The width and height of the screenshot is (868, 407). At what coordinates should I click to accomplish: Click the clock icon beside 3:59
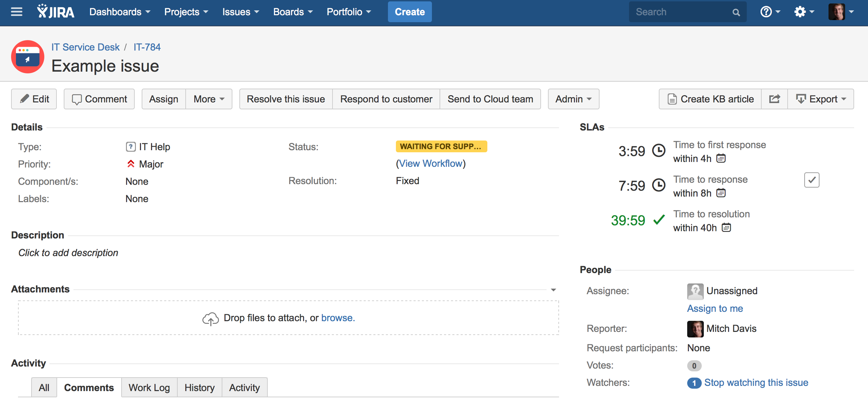pos(659,151)
